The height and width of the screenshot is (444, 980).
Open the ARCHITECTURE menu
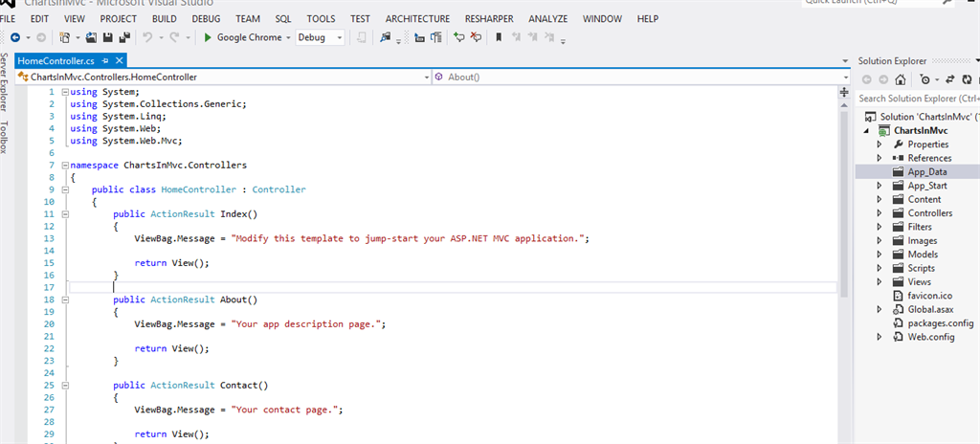pos(417,18)
